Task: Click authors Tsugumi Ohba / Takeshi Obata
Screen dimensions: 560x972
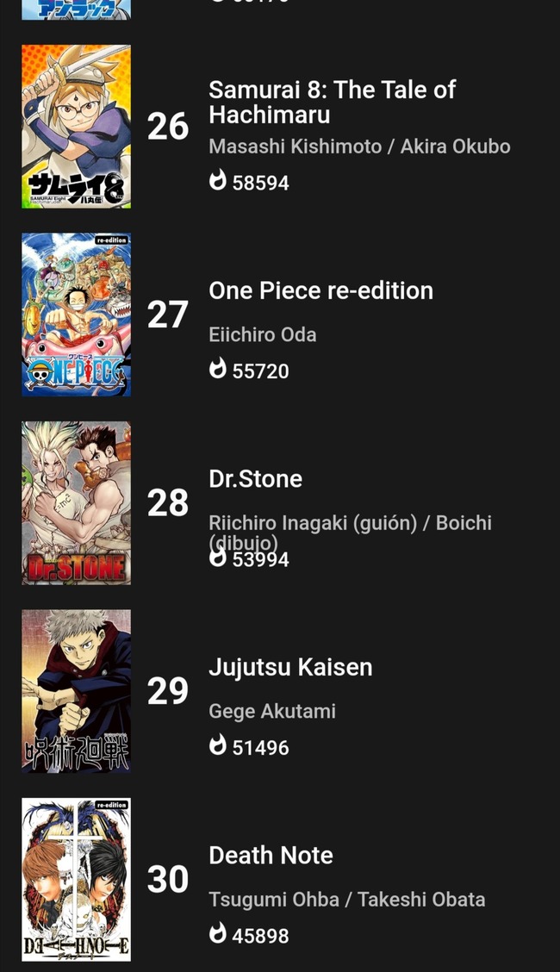Action: 347,900
